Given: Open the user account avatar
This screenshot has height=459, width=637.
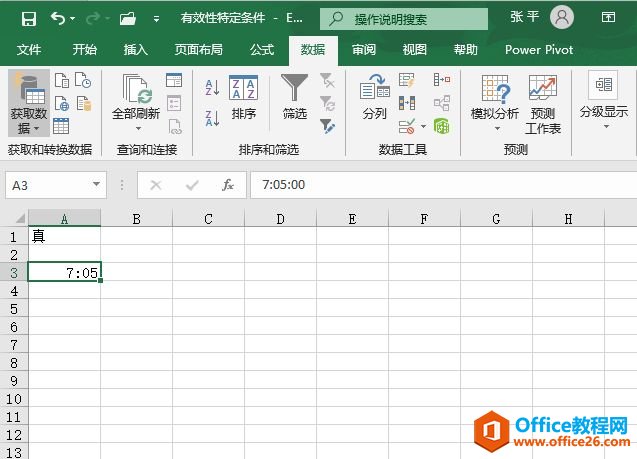Looking at the screenshot, I should click(x=562, y=17).
